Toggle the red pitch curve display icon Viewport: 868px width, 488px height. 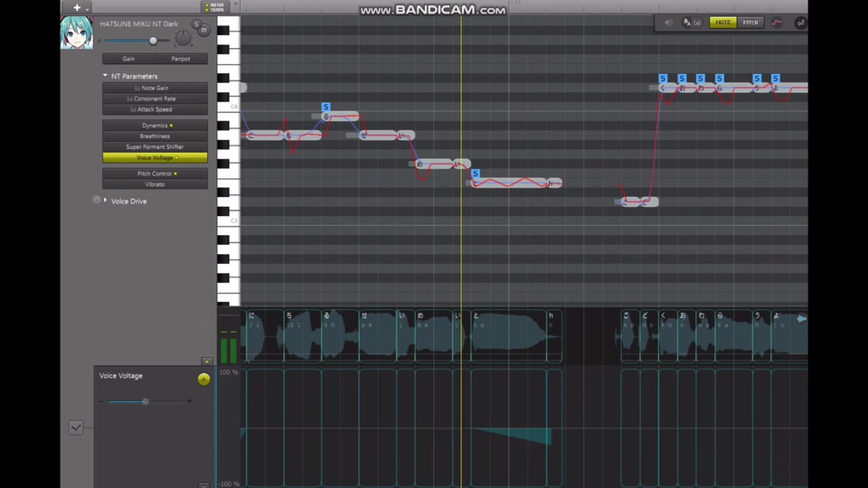[777, 23]
